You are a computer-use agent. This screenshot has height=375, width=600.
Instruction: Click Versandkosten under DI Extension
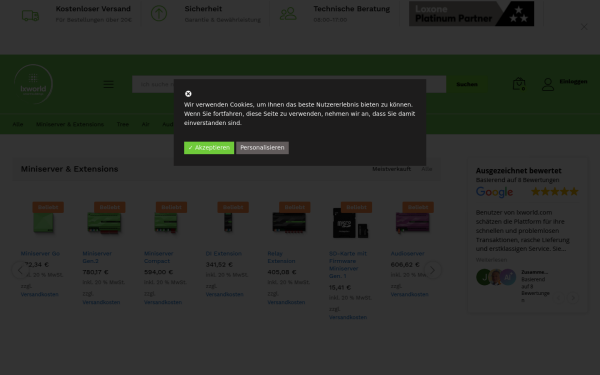(224, 294)
